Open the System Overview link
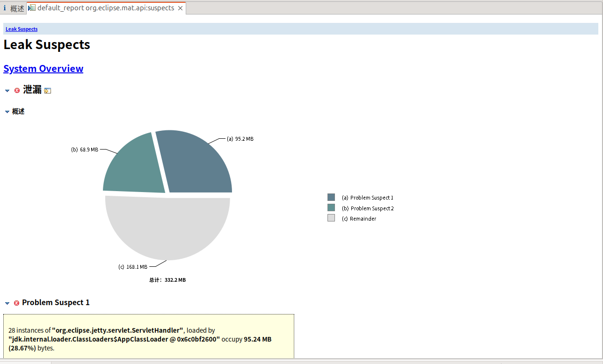The height and width of the screenshot is (364, 603). tap(43, 69)
